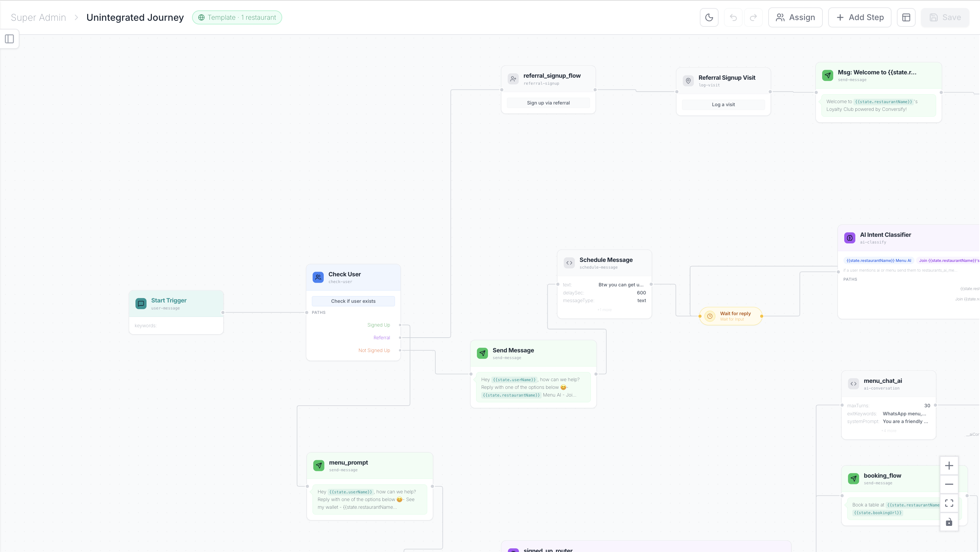Click the chat bubble icon on Start Trigger node
This screenshot has height=552, width=980.
(x=141, y=303)
